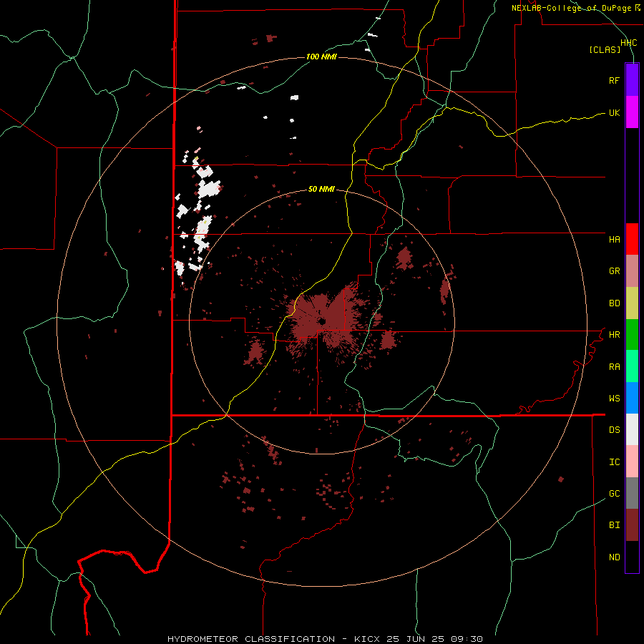Image resolution: width=644 pixels, height=644 pixels.
Task: Click the 'HA' legend label
Action: pos(614,240)
